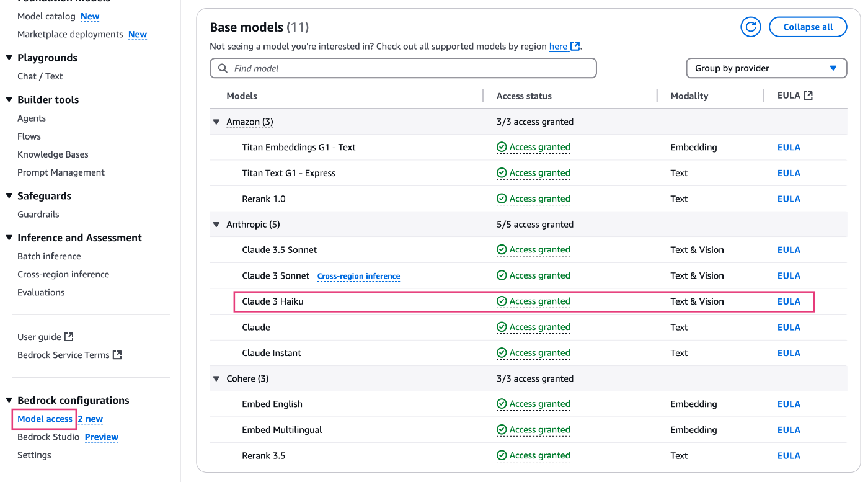Collapse the Anthropic (5) provider group
The image size is (868, 482).
click(216, 225)
